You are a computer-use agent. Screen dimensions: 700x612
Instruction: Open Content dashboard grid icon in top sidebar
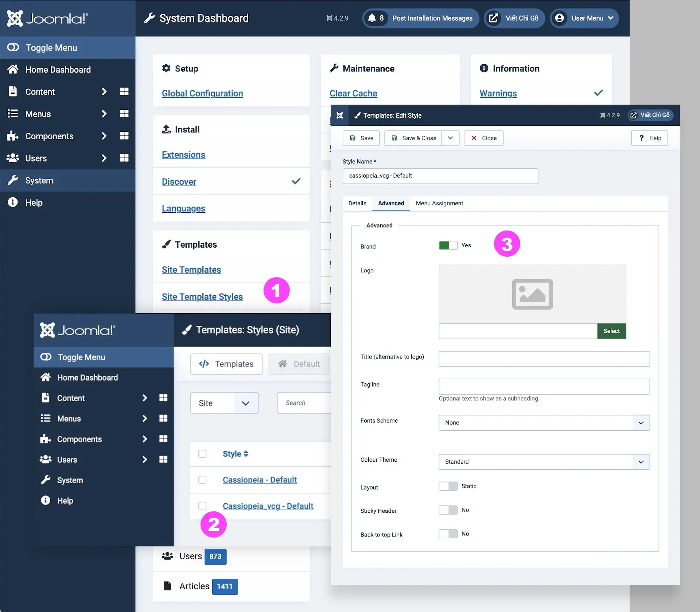[x=124, y=92]
